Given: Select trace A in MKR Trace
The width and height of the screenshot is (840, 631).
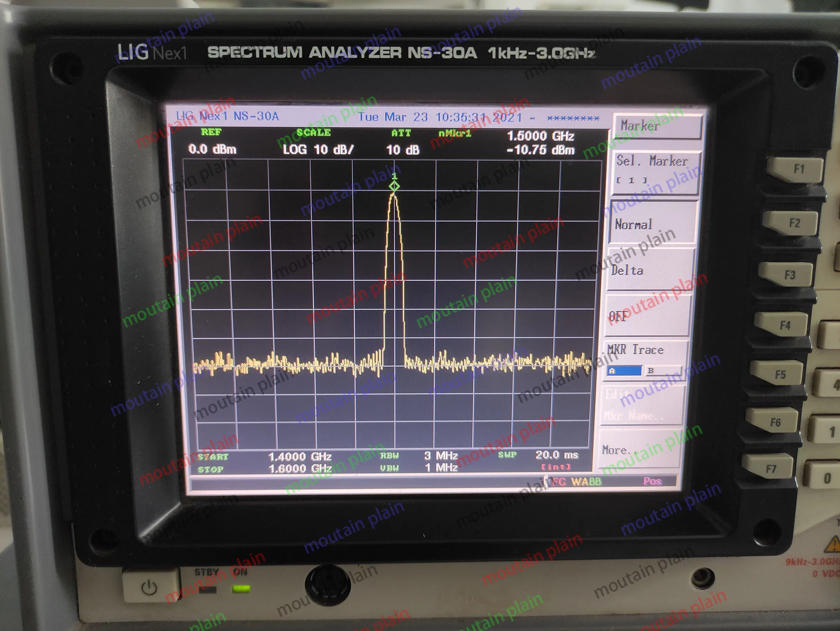Looking at the screenshot, I should click(x=624, y=371).
